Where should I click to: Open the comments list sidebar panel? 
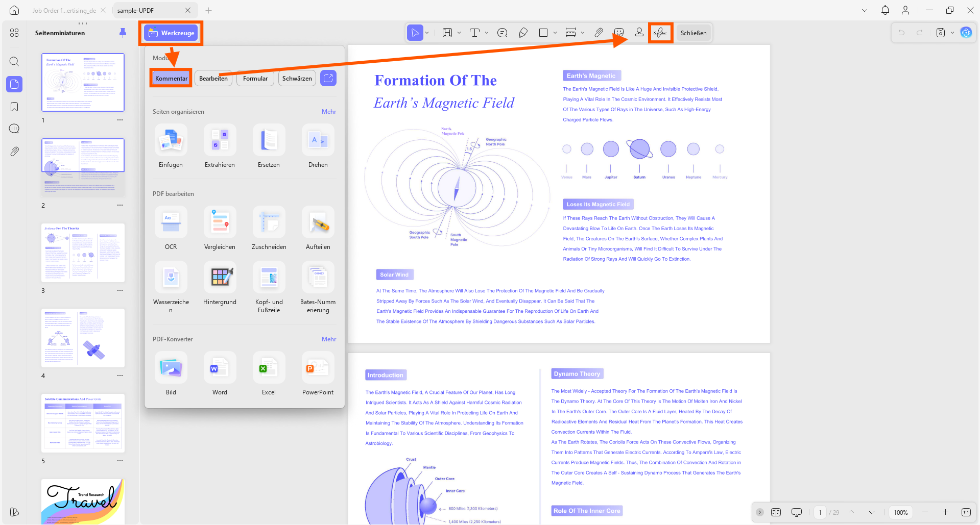14,129
